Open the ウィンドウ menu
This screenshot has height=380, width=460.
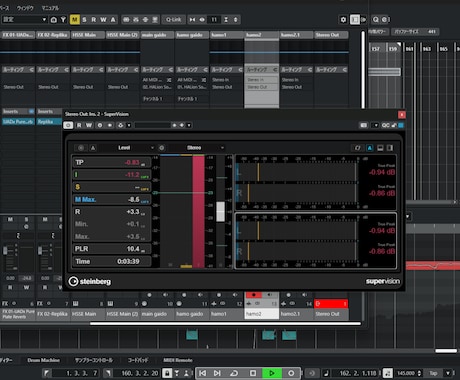(25, 8)
